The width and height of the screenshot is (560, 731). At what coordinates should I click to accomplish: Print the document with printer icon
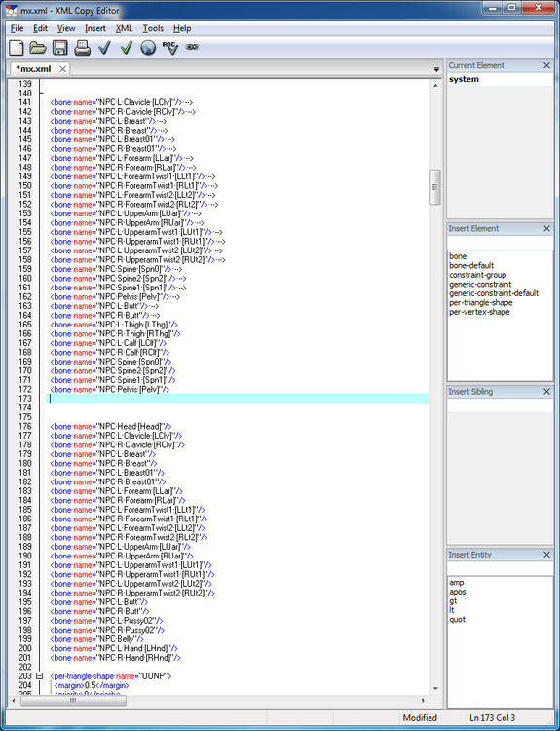tap(83, 48)
